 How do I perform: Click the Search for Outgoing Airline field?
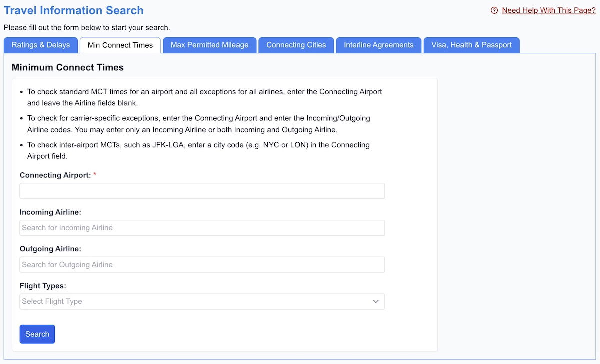[202, 265]
